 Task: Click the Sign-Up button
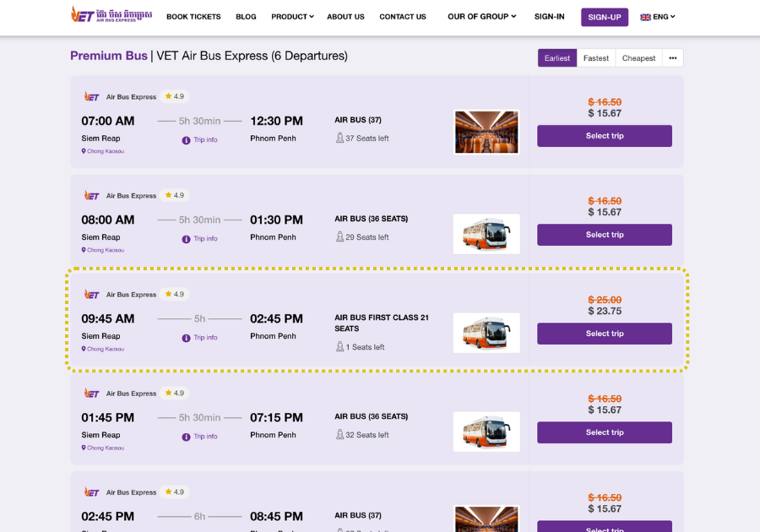tap(605, 17)
